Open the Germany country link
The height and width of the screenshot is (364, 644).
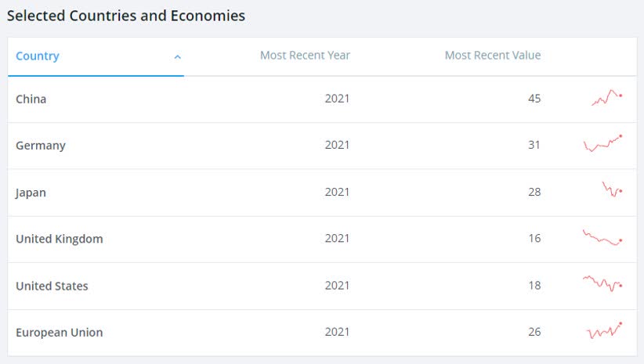tap(41, 146)
